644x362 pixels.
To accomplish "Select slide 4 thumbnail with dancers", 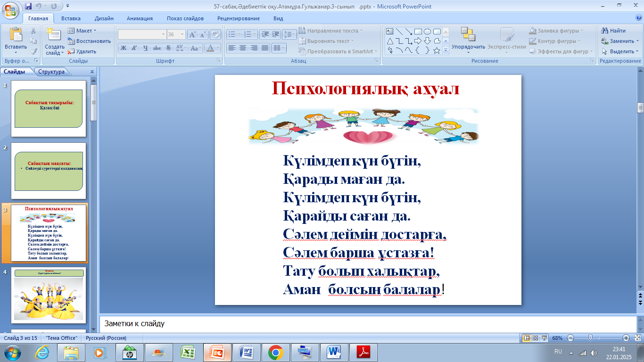I will 49,295.
